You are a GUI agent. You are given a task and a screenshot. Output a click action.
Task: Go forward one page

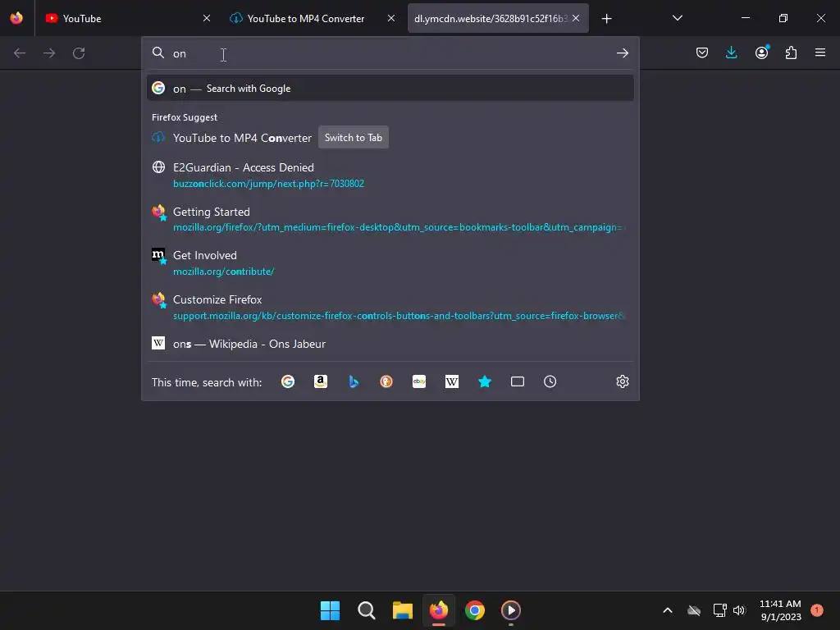point(49,53)
